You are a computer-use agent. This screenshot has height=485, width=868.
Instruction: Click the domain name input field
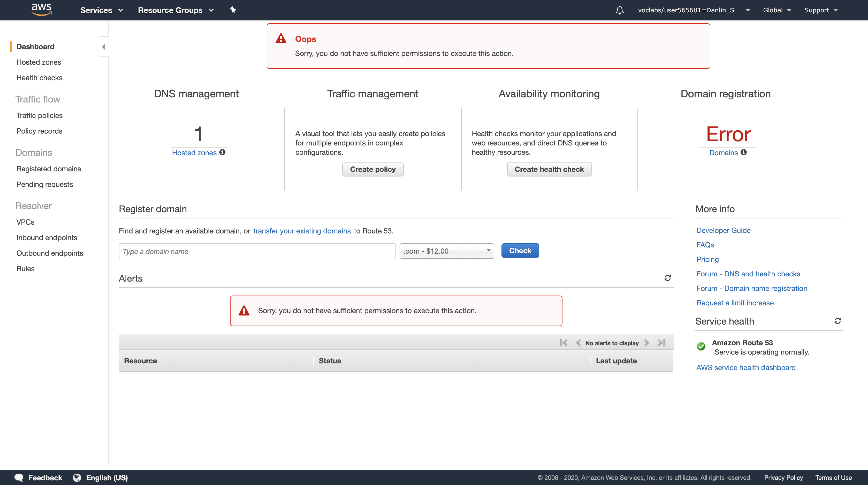point(257,251)
